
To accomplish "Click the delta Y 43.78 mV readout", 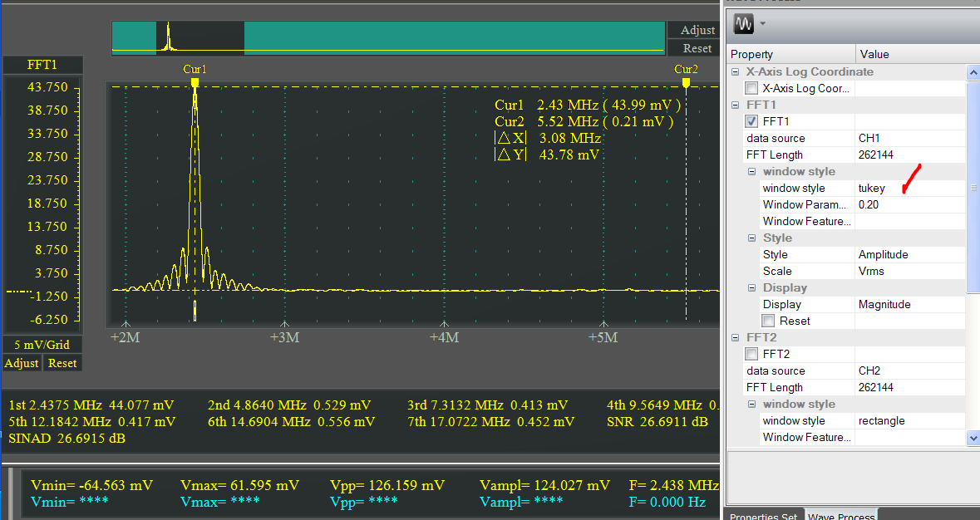I will click(547, 155).
